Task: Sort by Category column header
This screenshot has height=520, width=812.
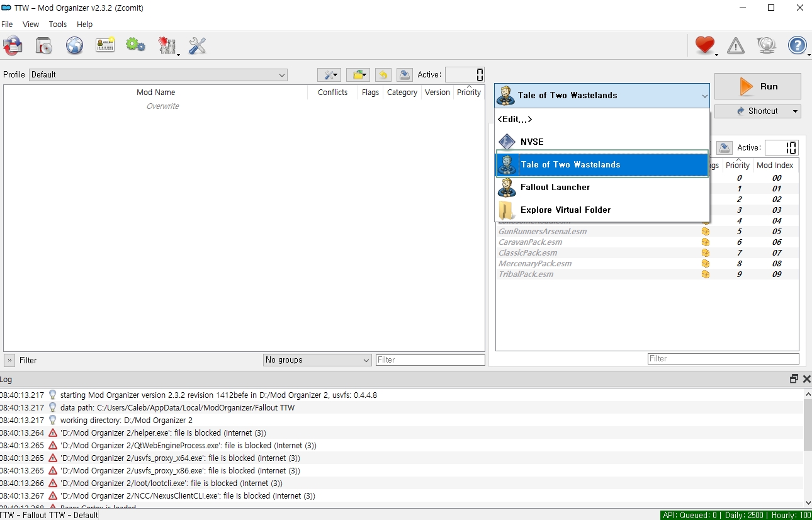Action: pos(402,93)
